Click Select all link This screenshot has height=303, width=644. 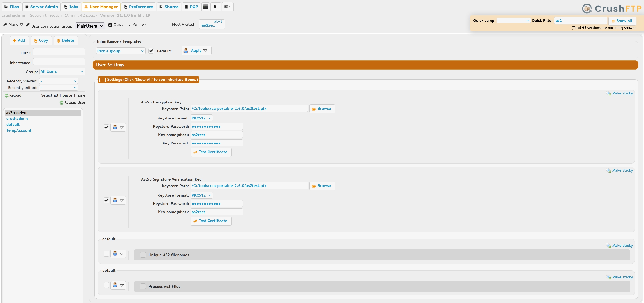pos(56,95)
